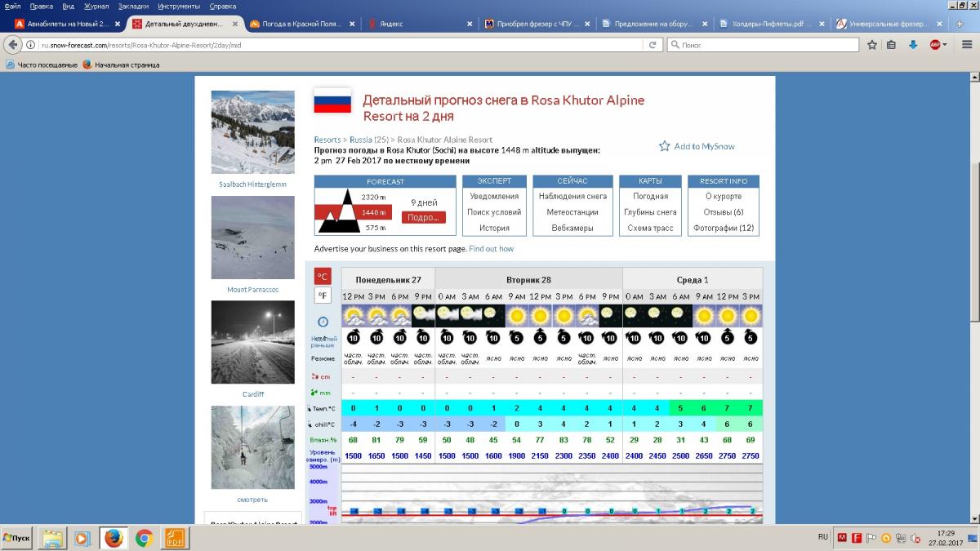Open a new tab with plus button
Screen dimensions: 980x551
pos(959,24)
